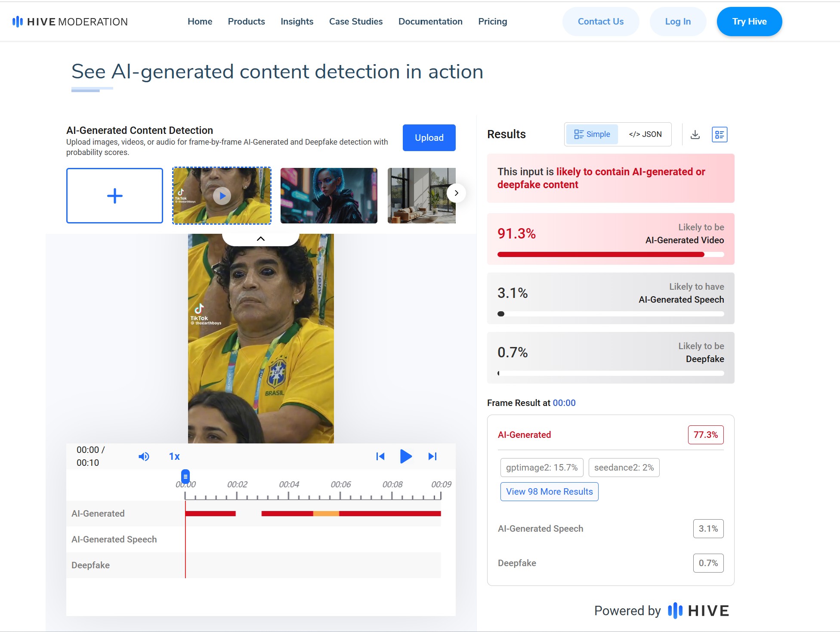840x632 pixels.
Task: Click the Frame Result 00:00 timestamp
Action: tap(564, 403)
